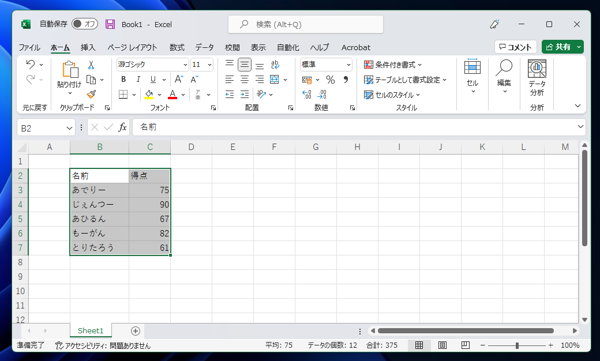Adjust the zoom slider handle
600x361 pixels.
coord(517,345)
